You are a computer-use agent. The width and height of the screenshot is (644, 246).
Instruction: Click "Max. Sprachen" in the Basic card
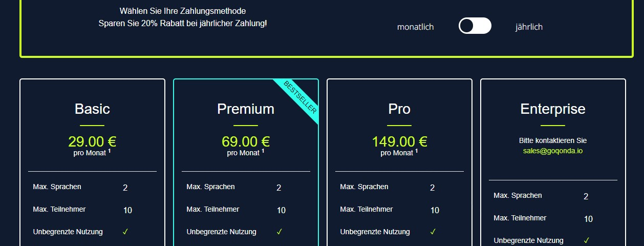57,187
